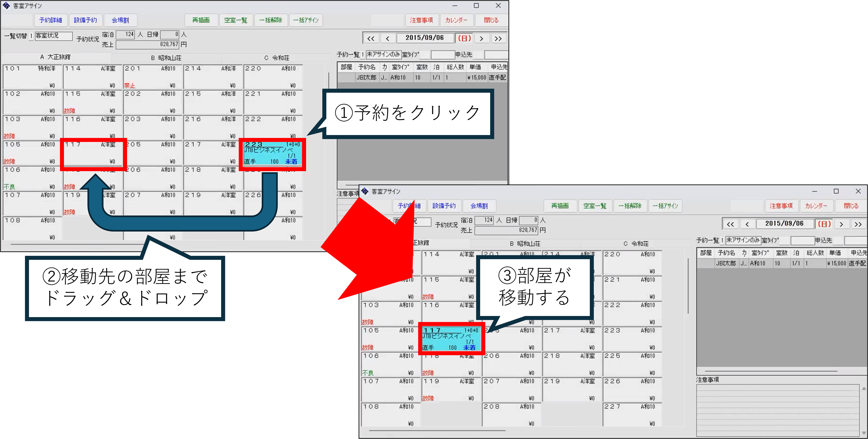Go to previous day with < in top window
The width and height of the screenshot is (868, 439).
click(x=387, y=38)
